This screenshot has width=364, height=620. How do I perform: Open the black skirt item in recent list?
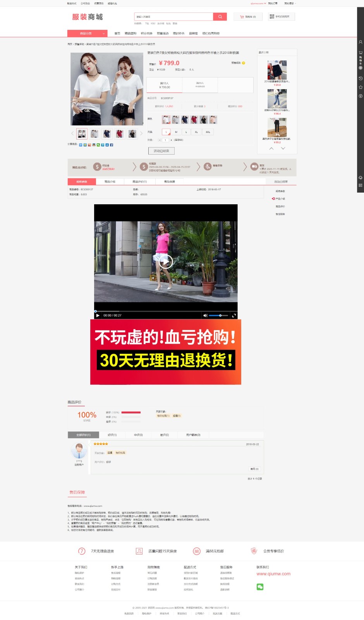[277, 70]
